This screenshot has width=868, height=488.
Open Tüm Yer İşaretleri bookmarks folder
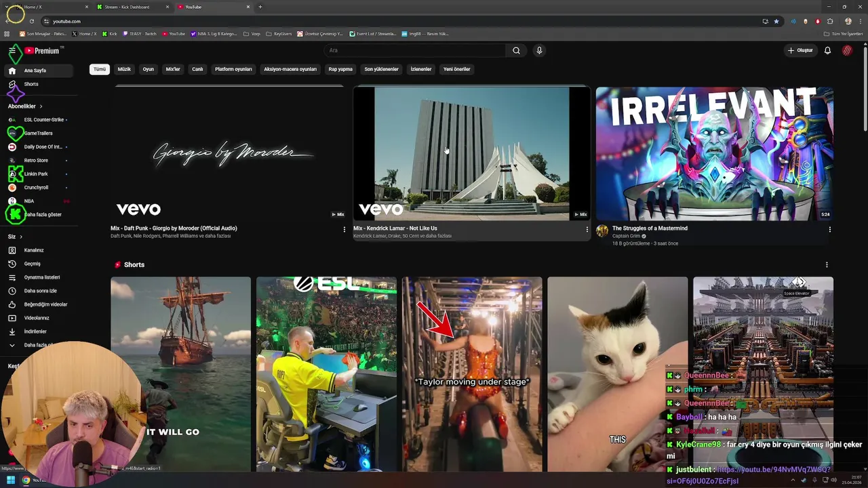coord(843,33)
